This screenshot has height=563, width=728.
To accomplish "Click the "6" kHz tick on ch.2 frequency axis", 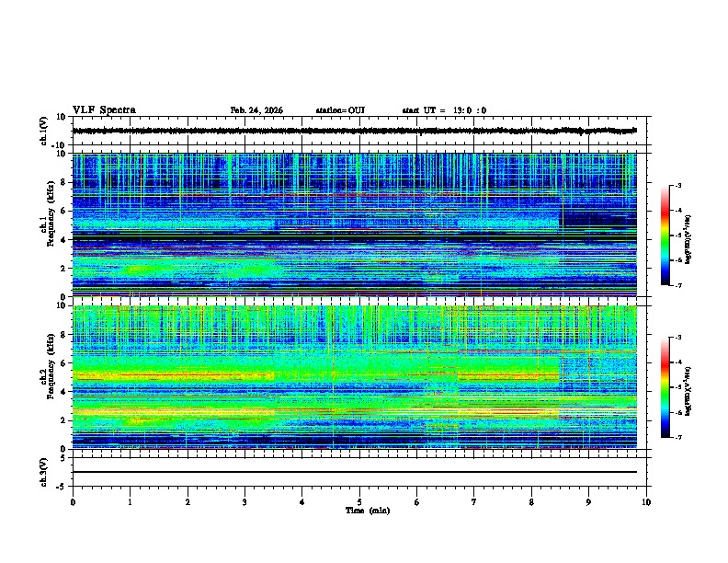I will coord(64,363).
